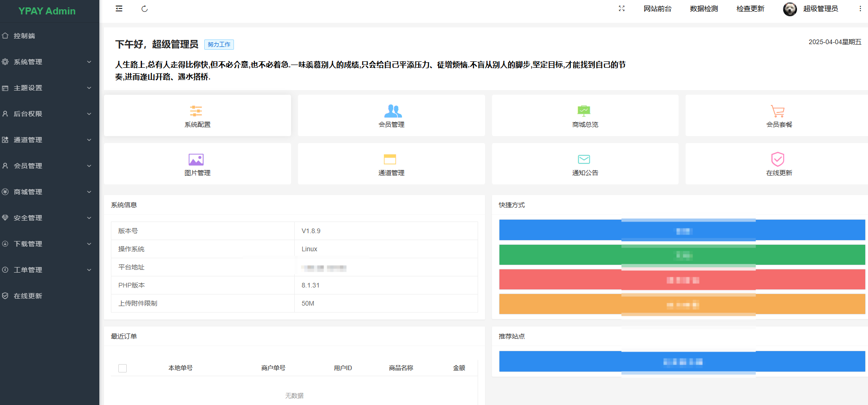Open 会员管理 people icon card
Image resolution: width=868 pixels, height=405 pixels.
pos(391,116)
